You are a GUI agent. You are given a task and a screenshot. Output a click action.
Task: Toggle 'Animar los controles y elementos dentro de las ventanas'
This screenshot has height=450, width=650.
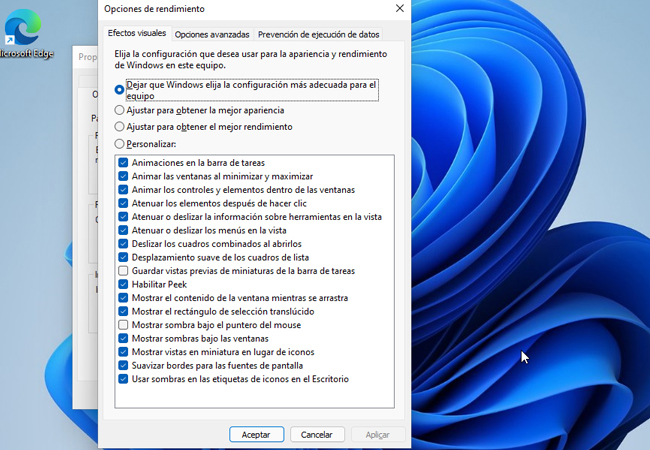(123, 190)
